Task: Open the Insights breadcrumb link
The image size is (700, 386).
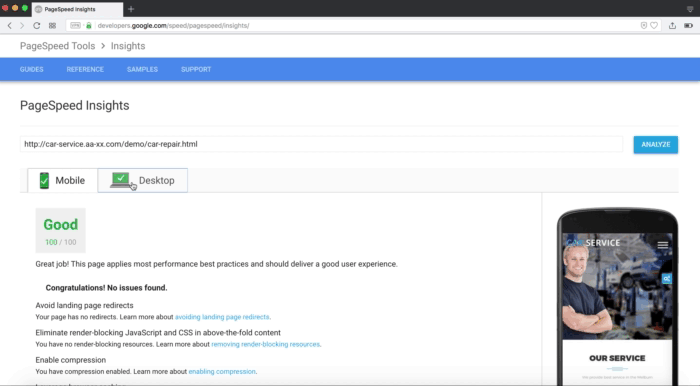Action: (128, 46)
